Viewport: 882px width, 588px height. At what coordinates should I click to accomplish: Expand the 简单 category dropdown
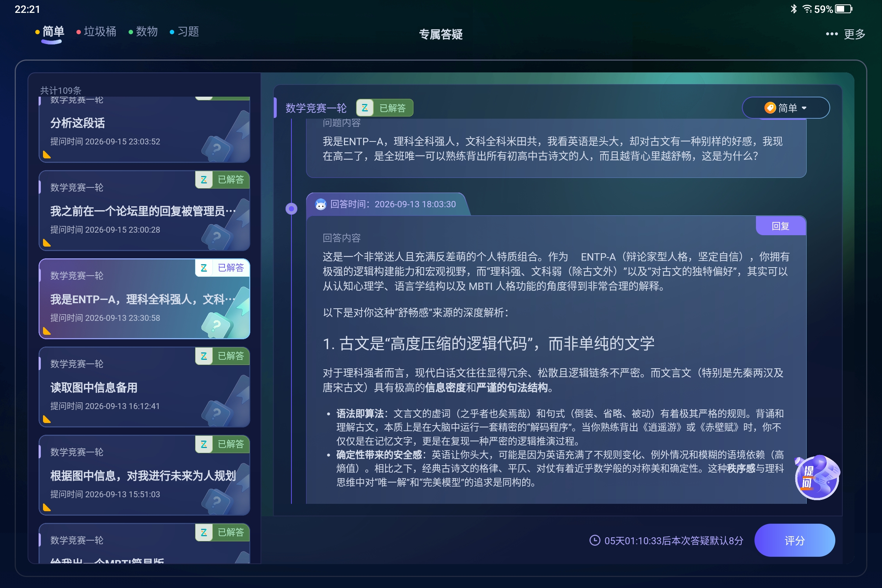tap(786, 108)
